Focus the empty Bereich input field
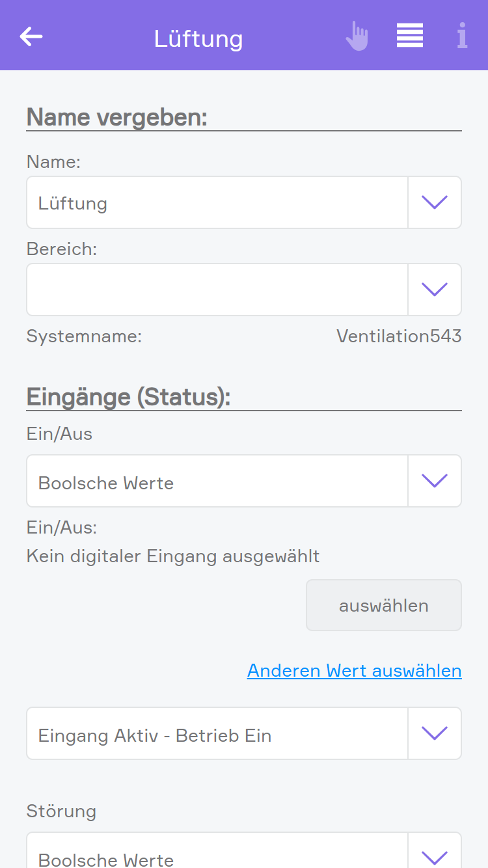 coord(217,290)
